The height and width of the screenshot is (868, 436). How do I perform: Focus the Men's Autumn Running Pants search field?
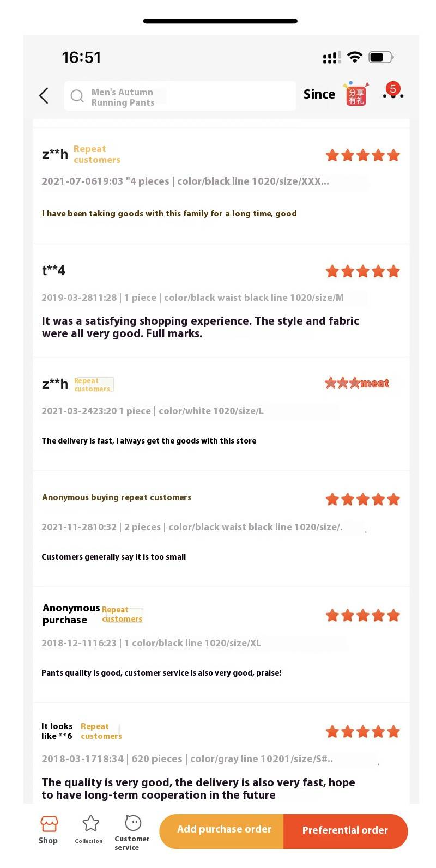coord(180,97)
